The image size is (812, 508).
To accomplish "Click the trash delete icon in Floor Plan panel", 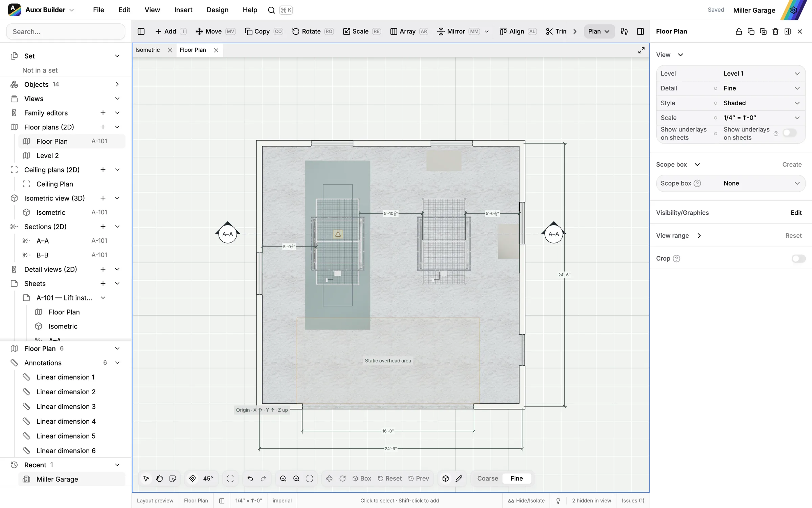I will coord(775,31).
